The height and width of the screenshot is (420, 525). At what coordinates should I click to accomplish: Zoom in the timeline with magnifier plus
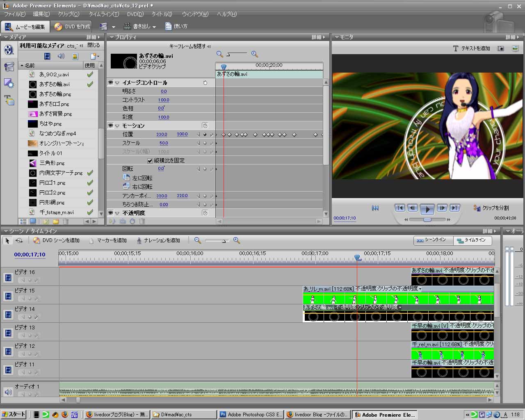click(237, 240)
